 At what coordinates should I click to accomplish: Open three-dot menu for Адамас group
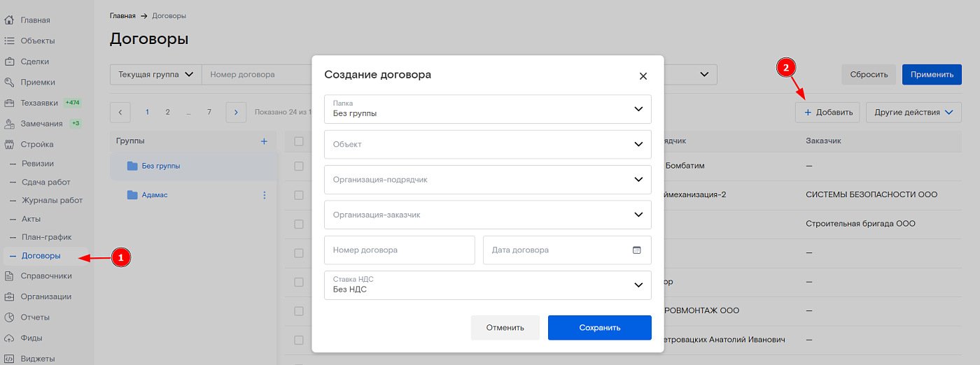click(264, 195)
